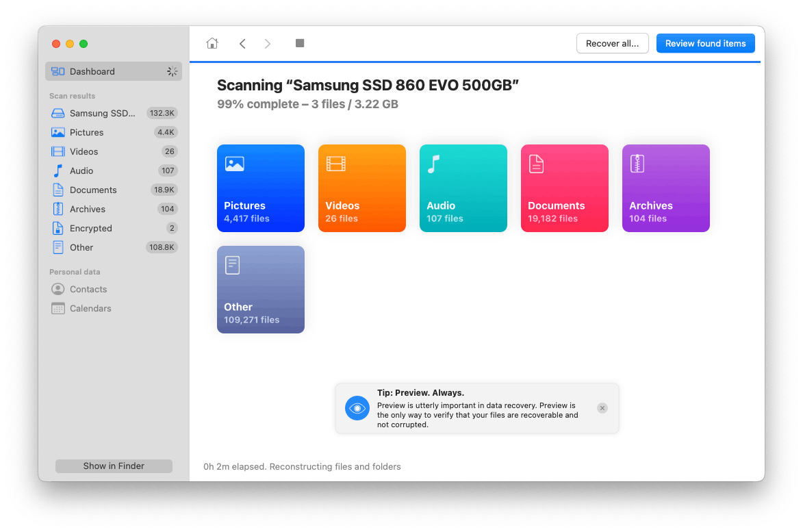Click the Other sidebar file icon
Viewport: 803px width, 532px height.
(58, 247)
